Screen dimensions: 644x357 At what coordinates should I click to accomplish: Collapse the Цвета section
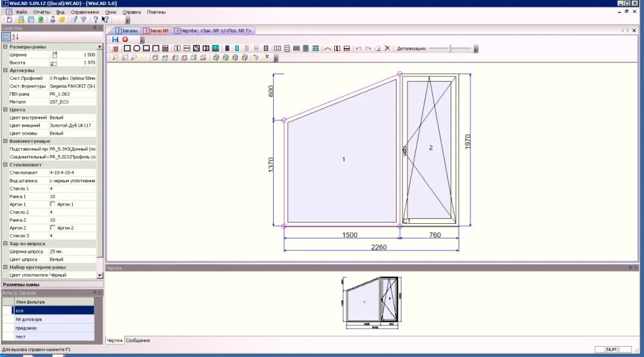5,109
